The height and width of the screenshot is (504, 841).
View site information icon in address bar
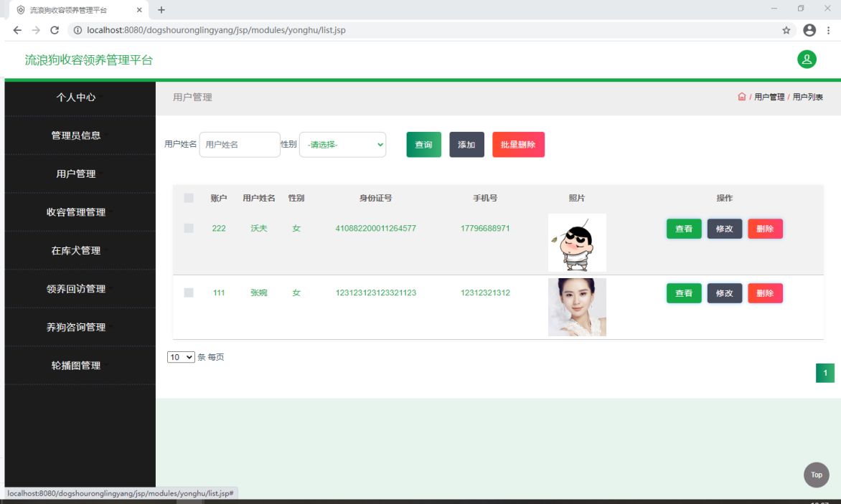[x=77, y=30]
